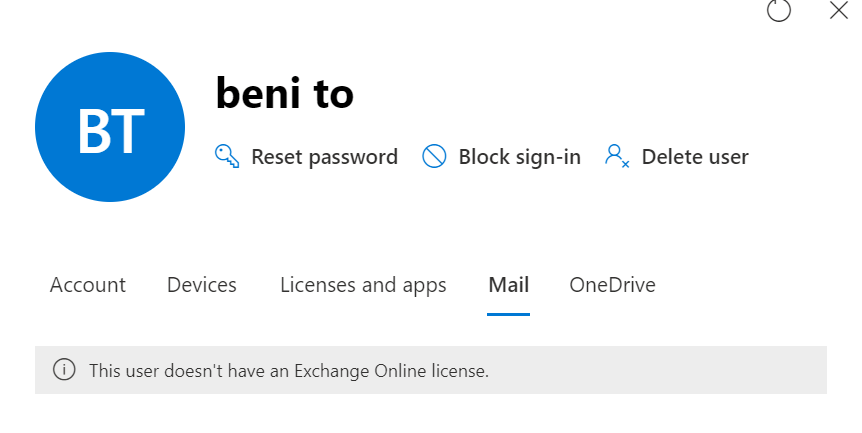The image size is (862, 433).
Task: Click the prohibited circle Block sign-in icon
Action: [x=434, y=157]
